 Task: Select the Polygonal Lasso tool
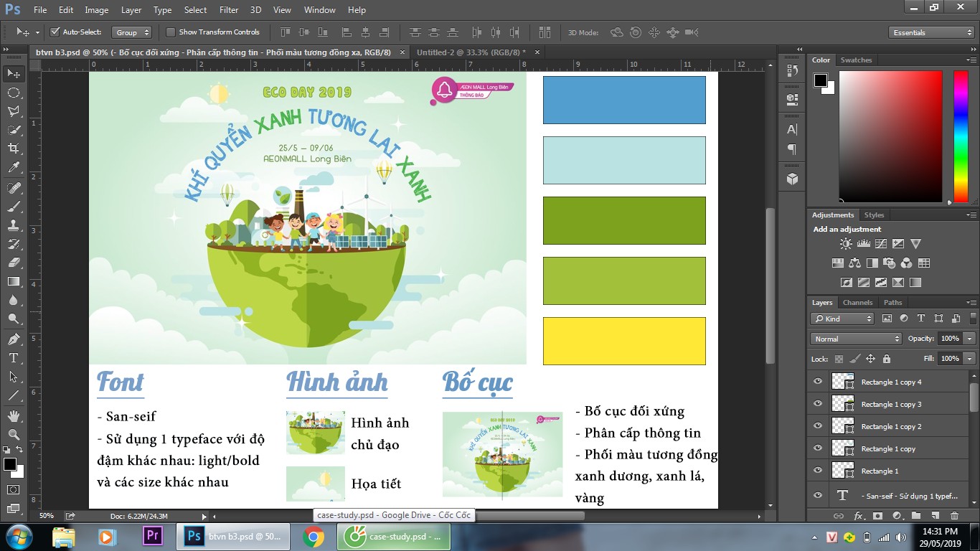point(14,111)
